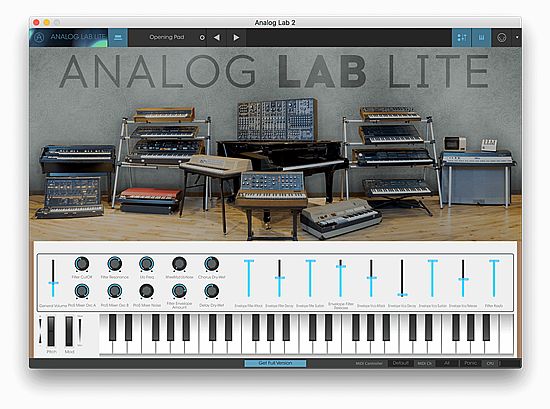Open the MIDI controller Default dropdown
The height and width of the screenshot is (409, 550).
401,363
